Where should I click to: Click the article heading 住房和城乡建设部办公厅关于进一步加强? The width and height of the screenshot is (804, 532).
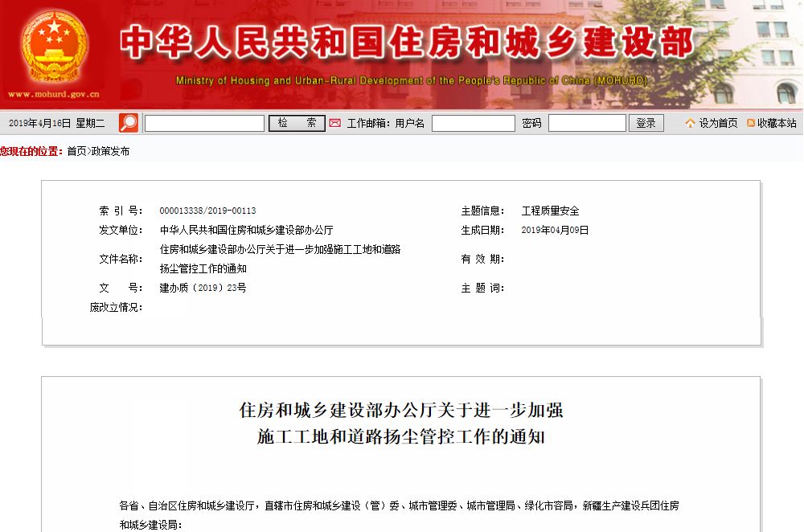(401, 410)
